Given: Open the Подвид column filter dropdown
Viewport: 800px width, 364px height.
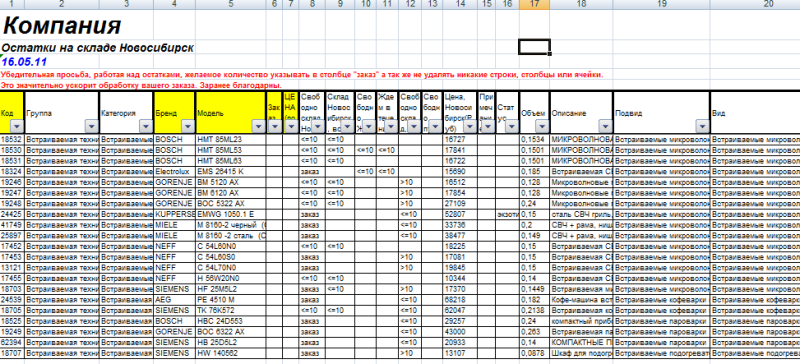Looking at the screenshot, I should [x=703, y=126].
